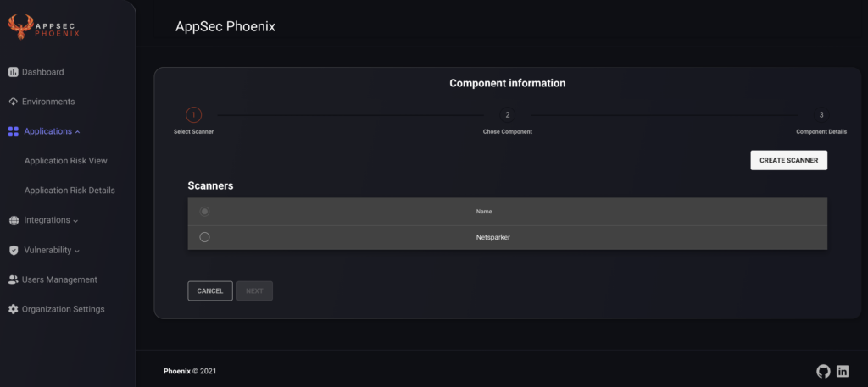The image size is (868, 387).
Task: Open Application Risk View
Action: (x=66, y=161)
